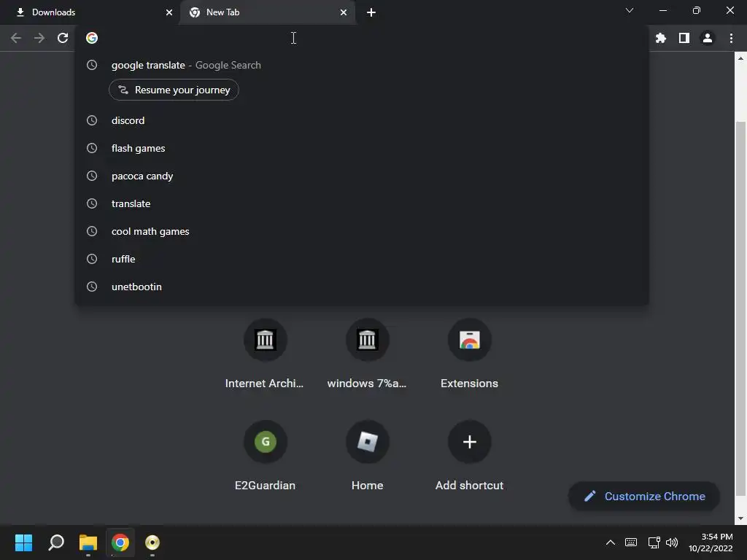Select the New Tab tab

[268, 12]
